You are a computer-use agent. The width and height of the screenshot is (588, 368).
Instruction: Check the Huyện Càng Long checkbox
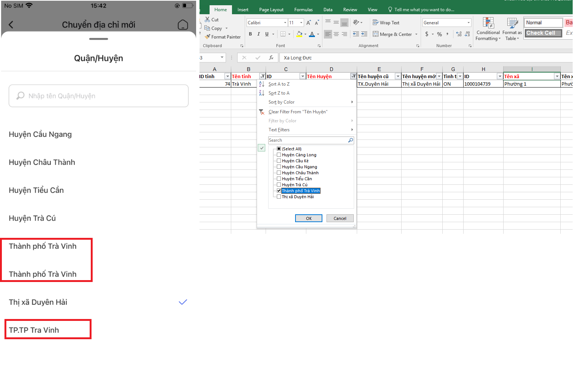[x=279, y=155]
